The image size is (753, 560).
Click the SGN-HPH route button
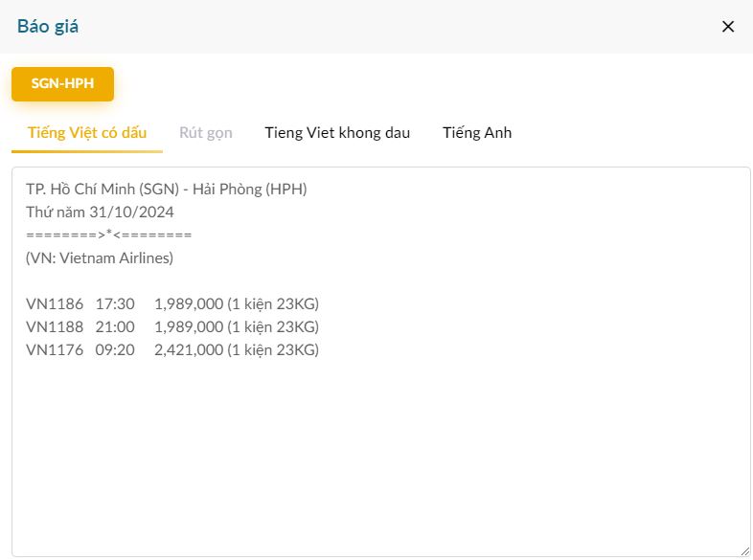62,83
